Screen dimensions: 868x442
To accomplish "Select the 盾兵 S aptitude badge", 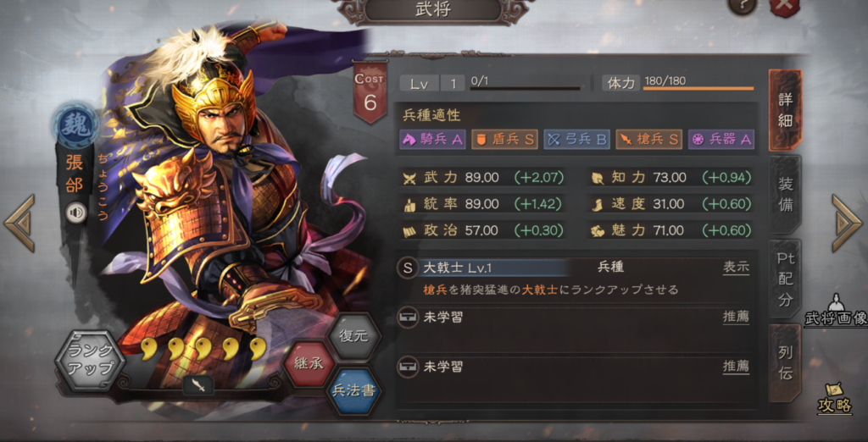I will pyautogui.click(x=505, y=140).
